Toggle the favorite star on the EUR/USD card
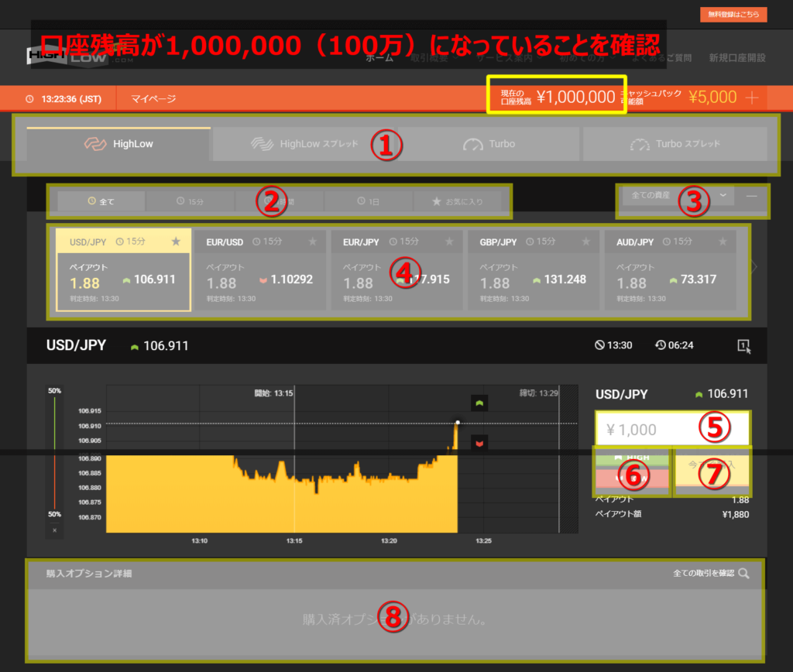 tap(313, 242)
